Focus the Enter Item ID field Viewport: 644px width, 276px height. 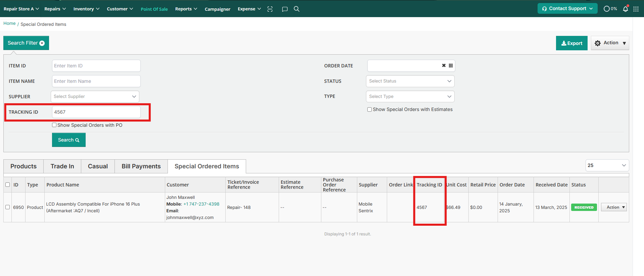(x=96, y=66)
